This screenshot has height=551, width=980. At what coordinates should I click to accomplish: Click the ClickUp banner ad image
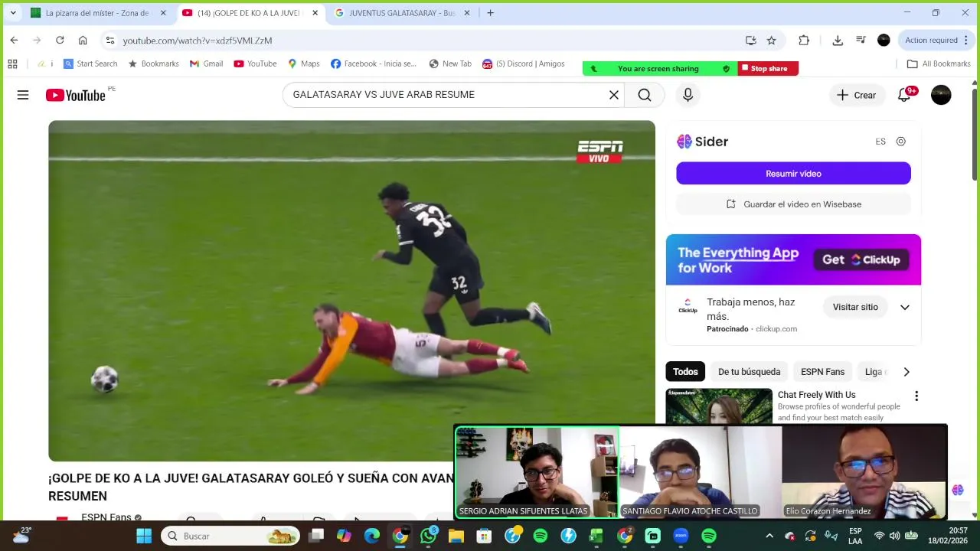point(793,259)
